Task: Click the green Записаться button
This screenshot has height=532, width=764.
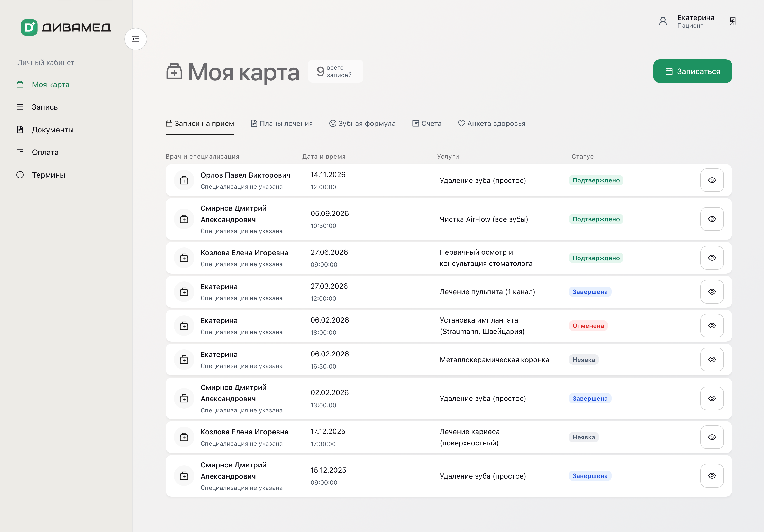Action: point(693,71)
